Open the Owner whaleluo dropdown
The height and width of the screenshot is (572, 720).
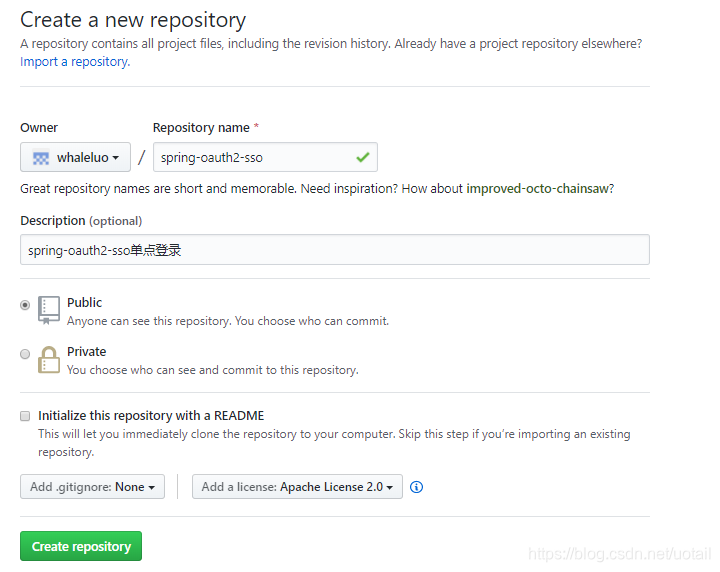tap(75, 157)
